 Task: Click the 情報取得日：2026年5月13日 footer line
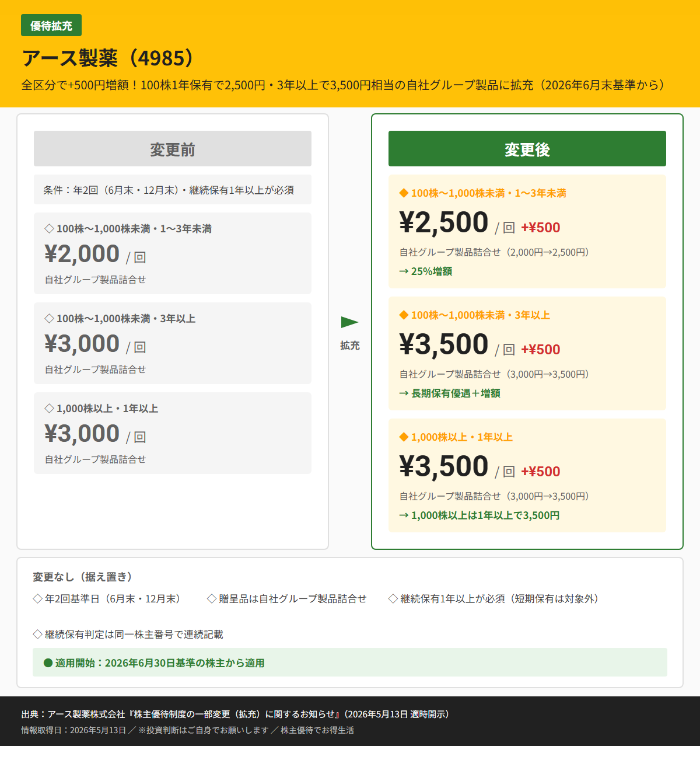coord(188,730)
